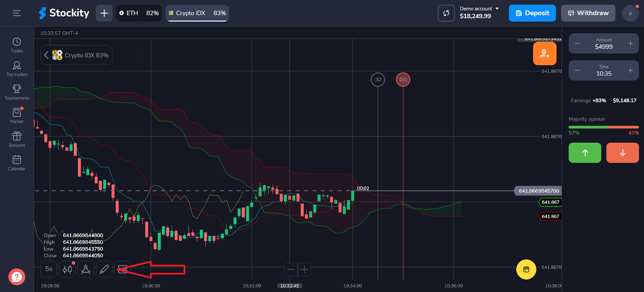Increase the trade Amount with plus
644x292 pixels.
pos(630,43)
